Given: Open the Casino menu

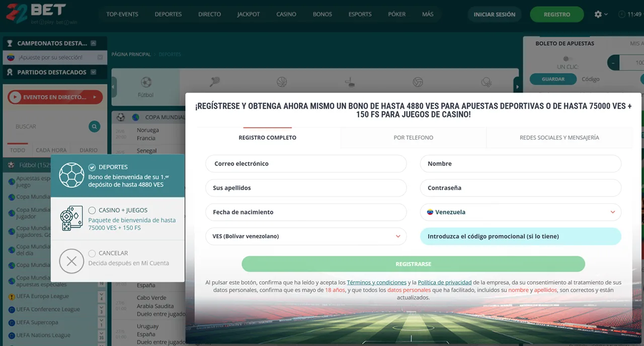Looking at the screenshot, I should pos(286,15).
